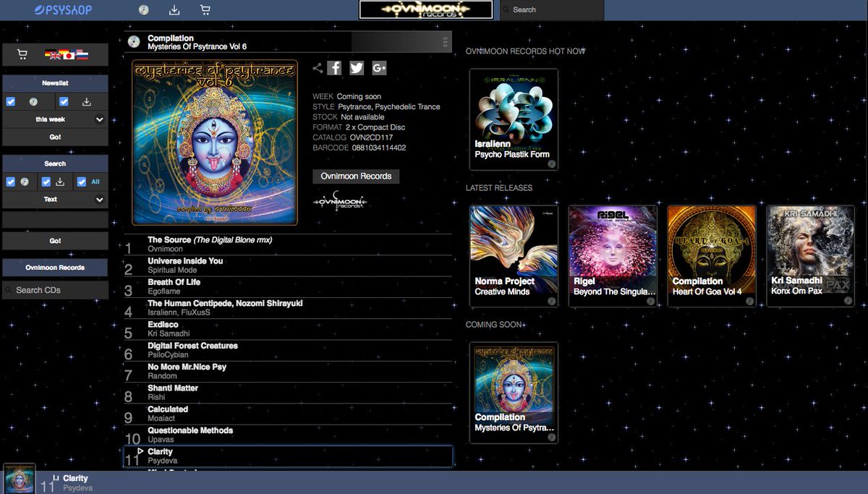The width and height of the screenshot is (868, 494).
Task: Expand the 'Text' dropdown in Search panel
Action: 55,198
